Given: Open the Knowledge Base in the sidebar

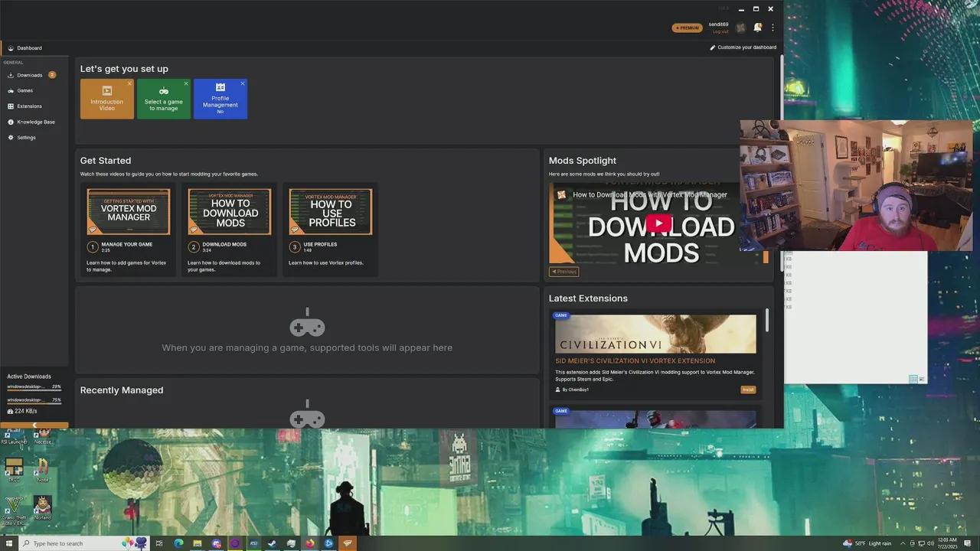Looking at the screenshot, I should coord(34,122).
